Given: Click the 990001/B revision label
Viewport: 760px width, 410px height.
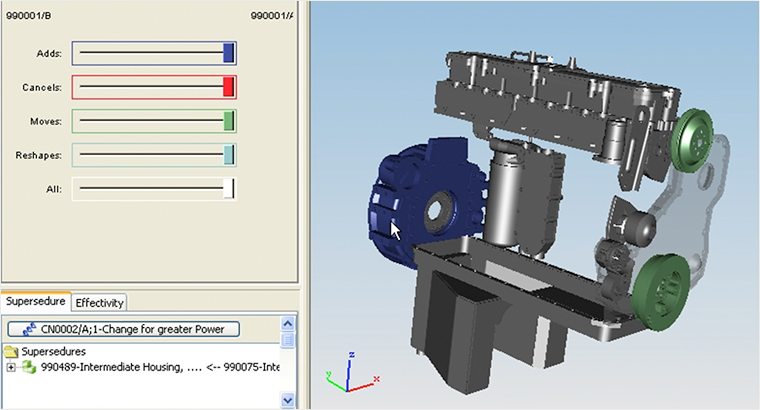Looking at the screenshot, I should pos(27,15).
